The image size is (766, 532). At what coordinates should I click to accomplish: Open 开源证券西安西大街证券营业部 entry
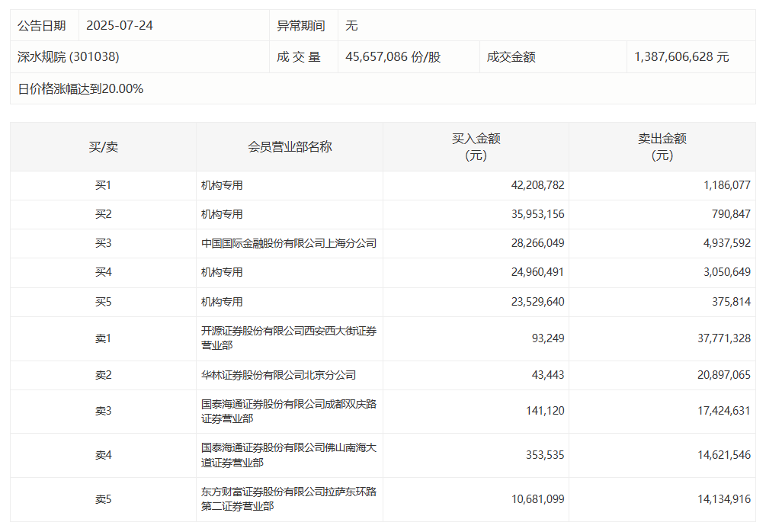[288, 338]
